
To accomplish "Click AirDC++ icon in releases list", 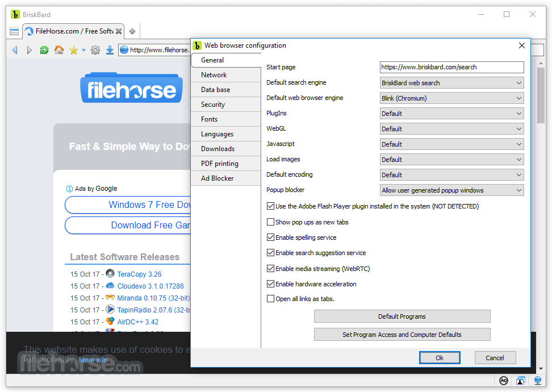I will [x=110, y=321].
